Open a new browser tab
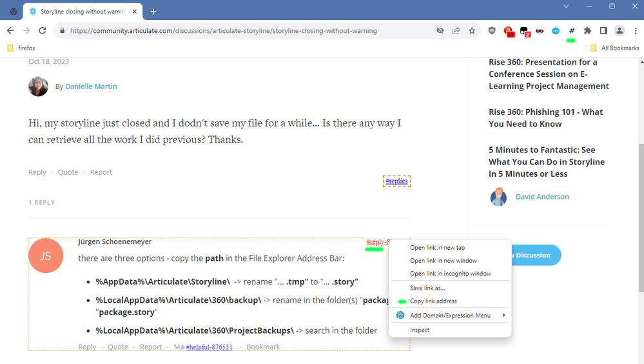 [x=153, y=12]
